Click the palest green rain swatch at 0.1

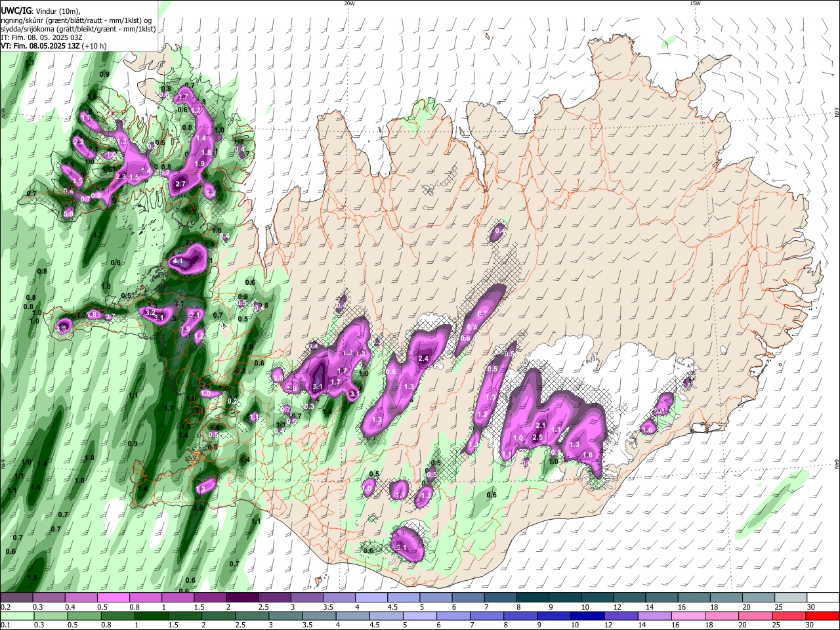tap(16, 616)
